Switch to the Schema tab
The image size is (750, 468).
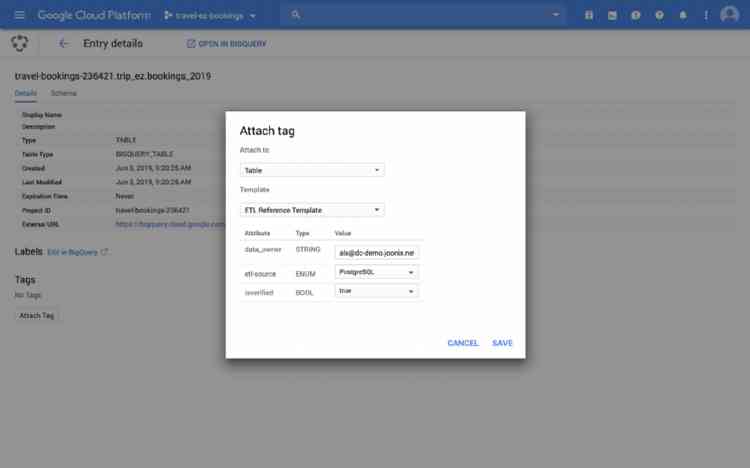64,93
